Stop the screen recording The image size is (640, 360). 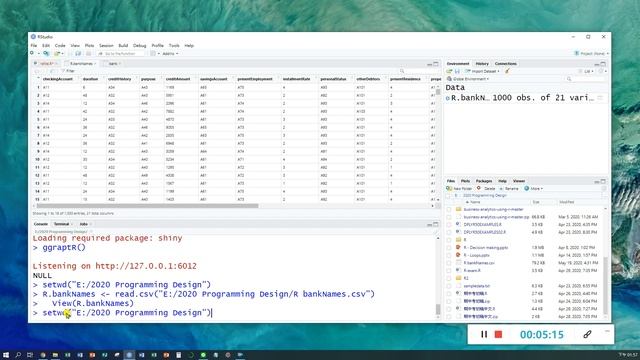498,334
